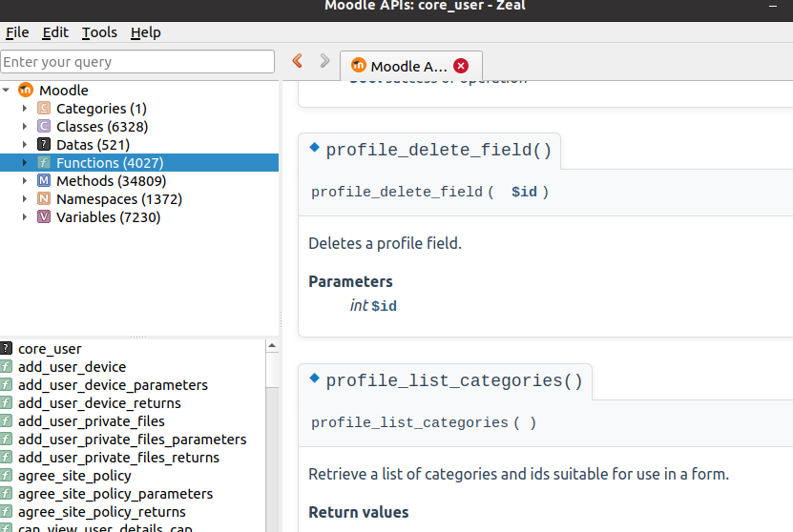Open the Help menu
Screen dimensions: 793x532
point(146,32)
